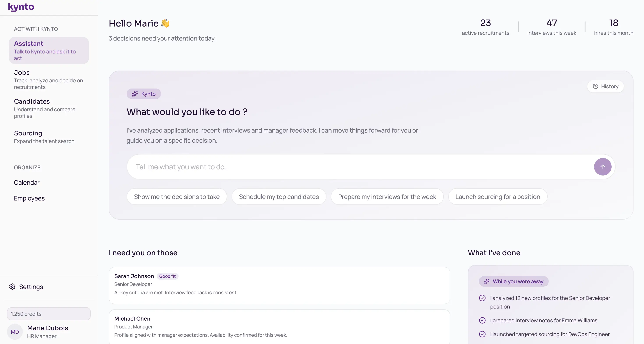The width and height of the screenshot is (644, 344).
Task: Click the checkmark beside analyzed 12 new profiles
Action: point(483,298)
